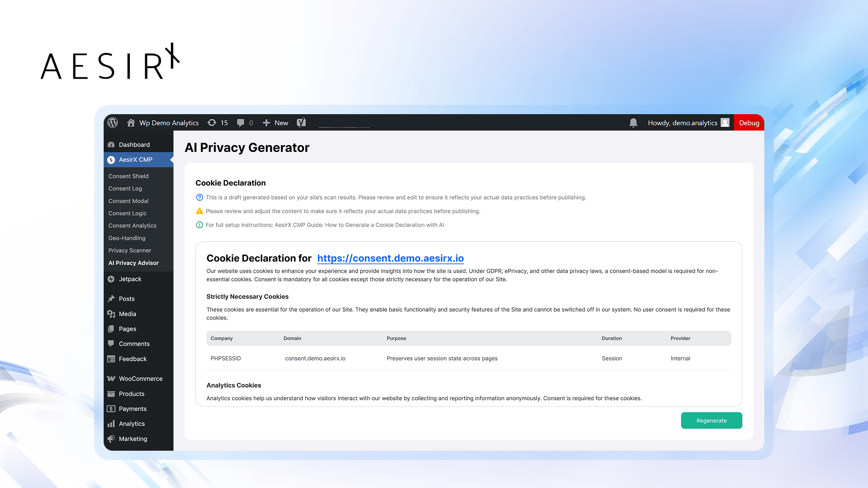Click the Regenerate button
Viewport: 868px width, 488px height.
711,420
